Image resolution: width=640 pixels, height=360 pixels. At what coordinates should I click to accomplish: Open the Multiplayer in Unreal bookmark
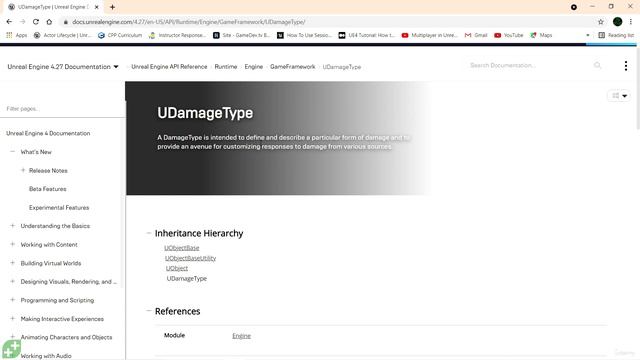point(429,36)
